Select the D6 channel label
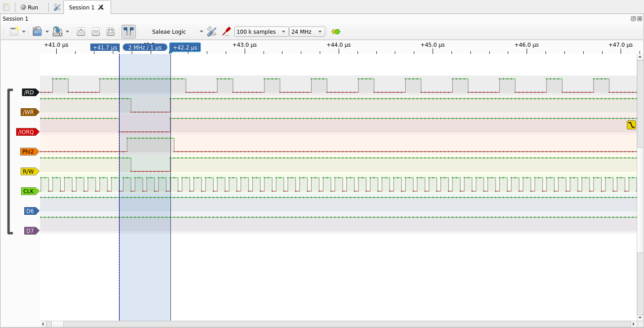 pos(31,211)
